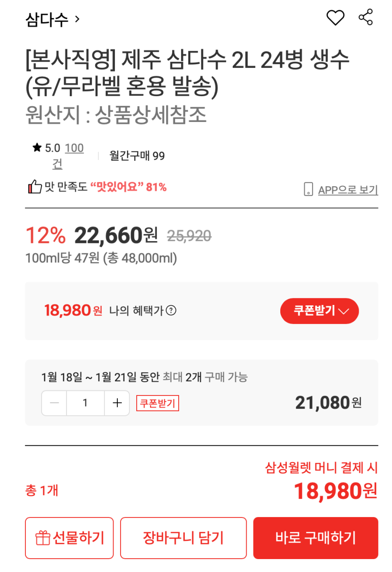Click the 나의 혜택가 label
Image resolution: width=392 pixels, height=572 pixels.
[136, 310]
